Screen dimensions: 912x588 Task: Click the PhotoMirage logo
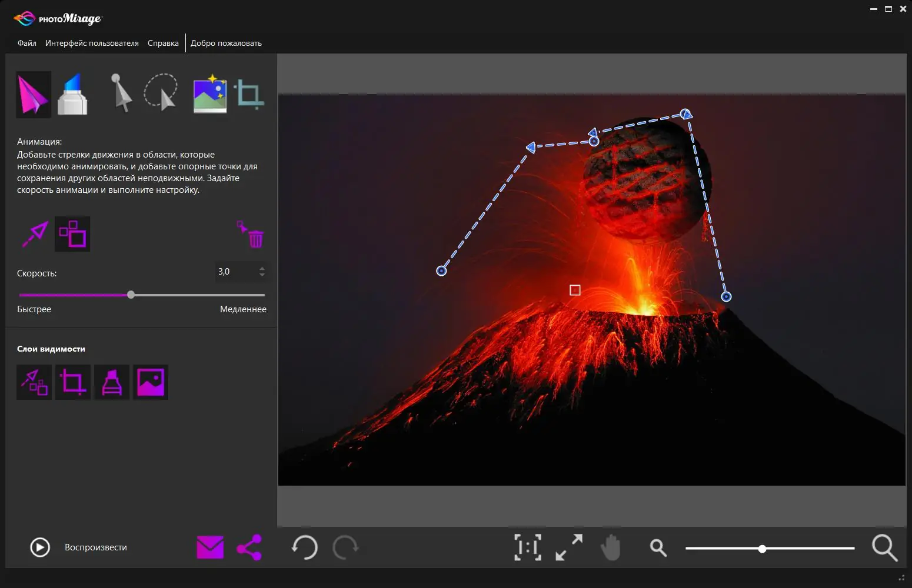pos(58,19)
